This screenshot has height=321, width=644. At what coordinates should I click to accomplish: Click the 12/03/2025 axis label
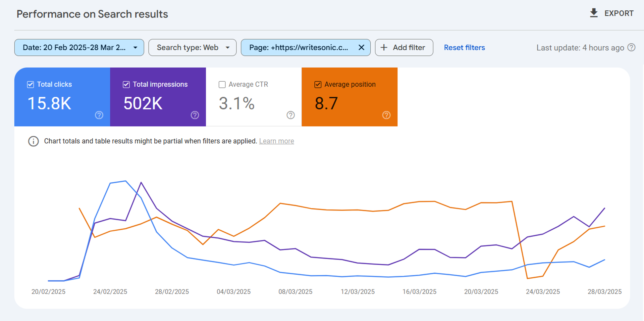click(358, 291)
